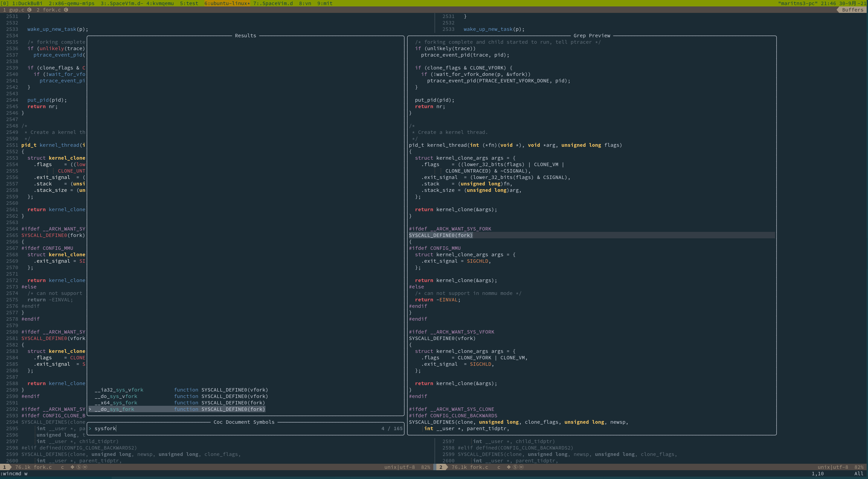
Task: Switch to tmux window 3:.SpaceVim.d-
Action: tap(122, 3)
